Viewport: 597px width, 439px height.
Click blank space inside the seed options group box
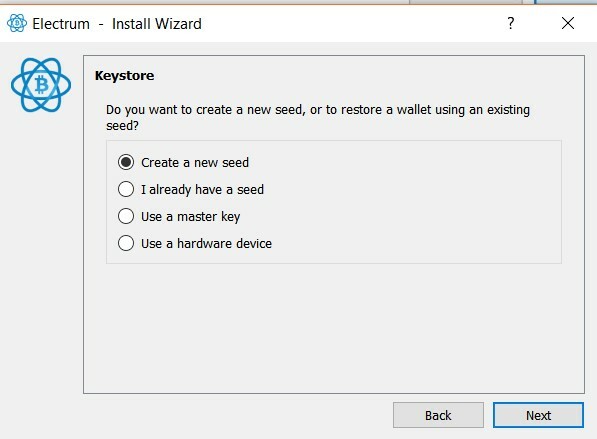(x=419, y=202)
